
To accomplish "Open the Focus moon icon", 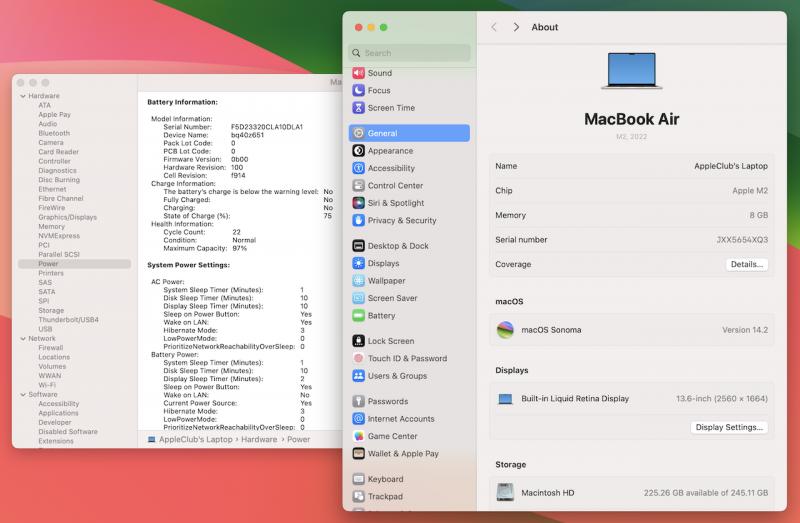I will click(358, 90).
